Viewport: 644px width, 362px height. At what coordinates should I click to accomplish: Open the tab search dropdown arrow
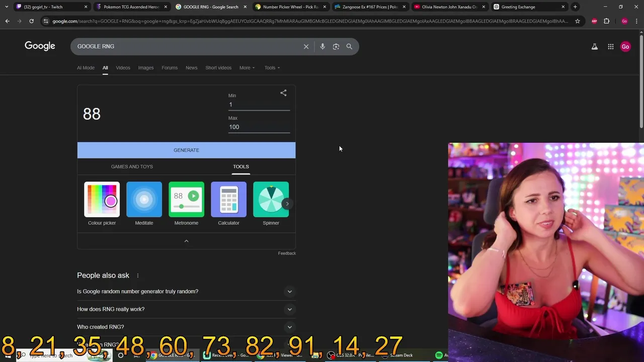6,7
